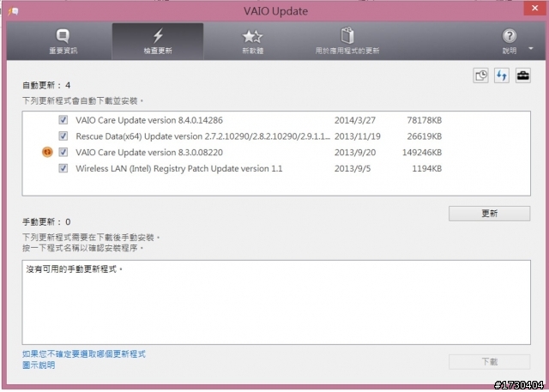Click the VAIO Update title bar icon
This screenshot has height=392, width=549.
[x=14, y=11]
